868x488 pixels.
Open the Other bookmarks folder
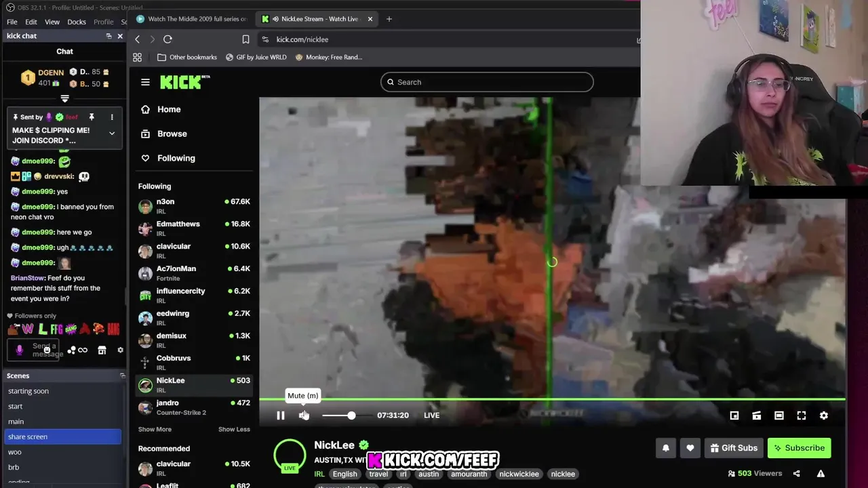point(187,58)
